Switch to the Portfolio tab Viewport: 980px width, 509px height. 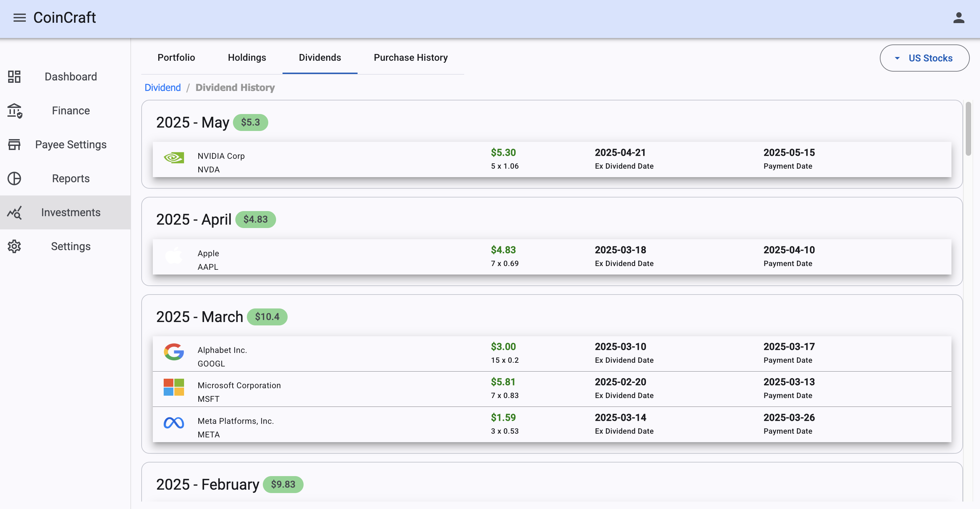coord(176,57)
